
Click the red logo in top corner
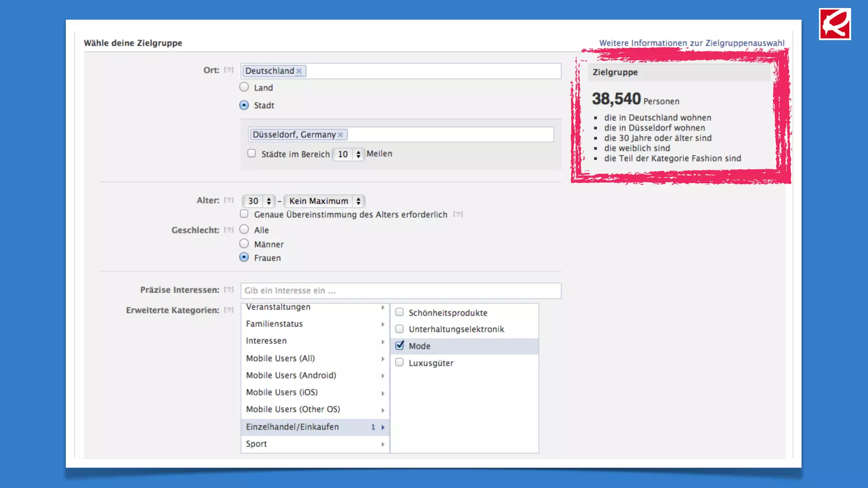click(835, 24)
